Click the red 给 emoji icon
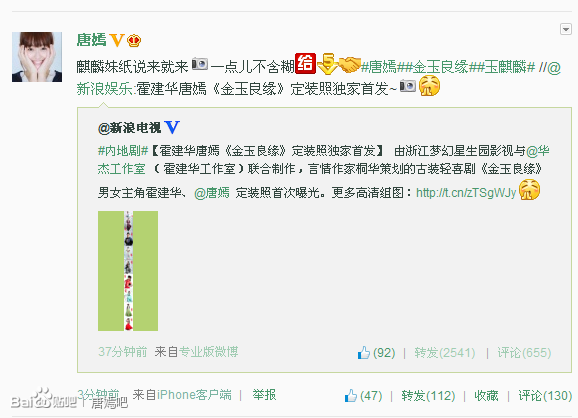The width and height of the screenshot is (578, 418). tap(306, 63)
